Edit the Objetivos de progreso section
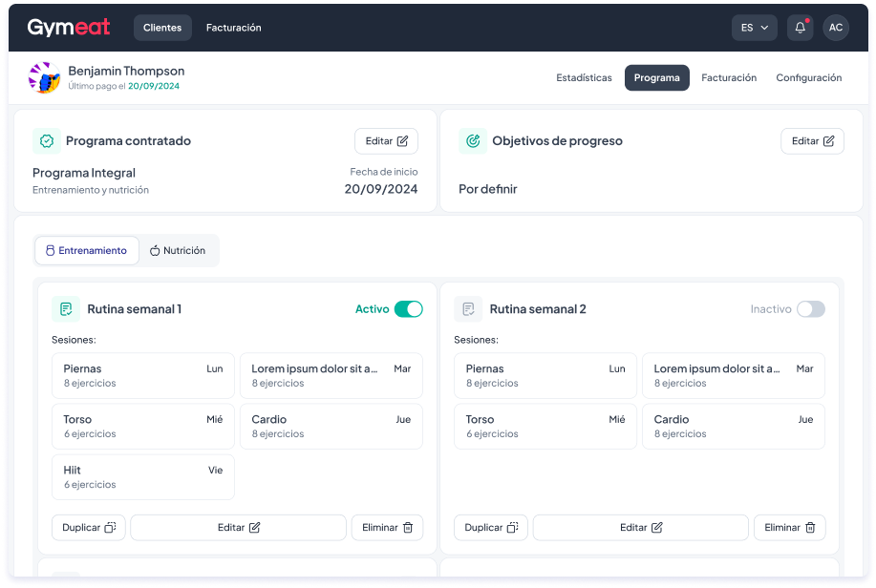 point(812,141)
